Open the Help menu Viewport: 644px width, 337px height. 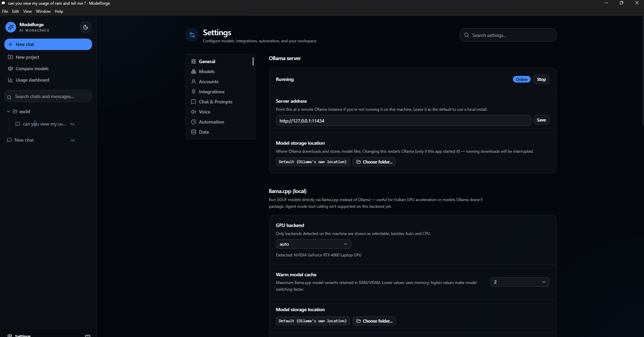[x=59, y=11]
